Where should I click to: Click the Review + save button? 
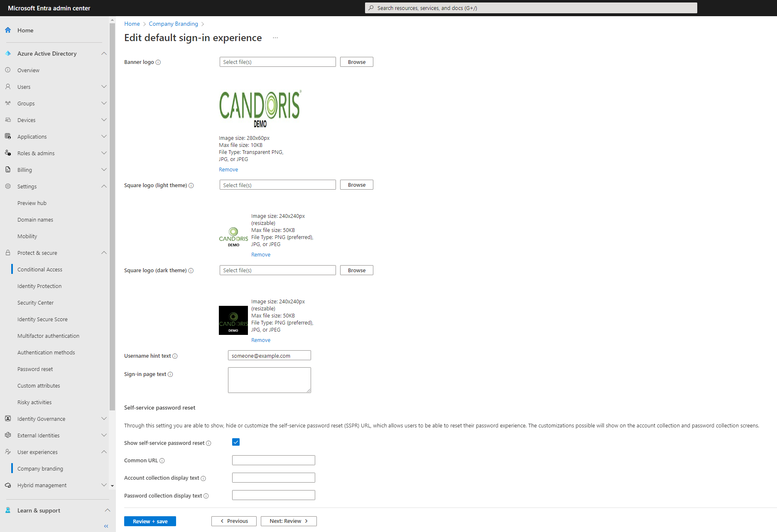(x=150, y=521)
